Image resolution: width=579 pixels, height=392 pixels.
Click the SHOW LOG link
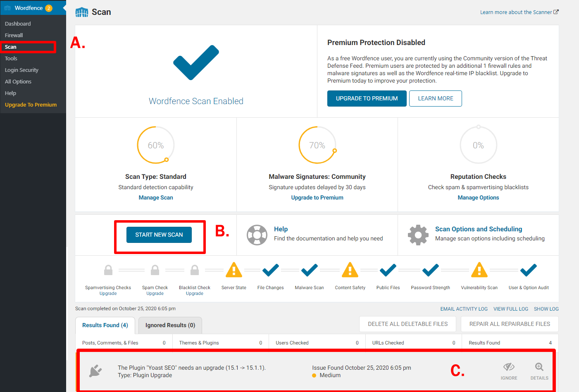coord(546,309)
